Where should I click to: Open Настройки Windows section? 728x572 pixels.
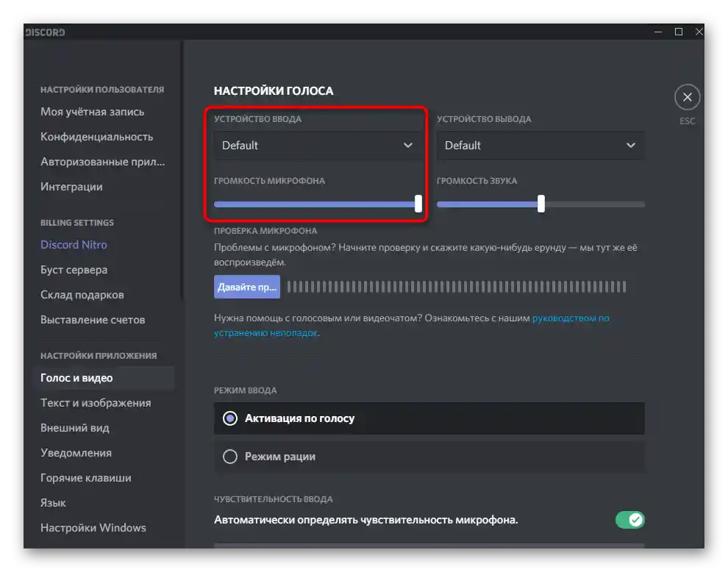(x=93, y=529)
